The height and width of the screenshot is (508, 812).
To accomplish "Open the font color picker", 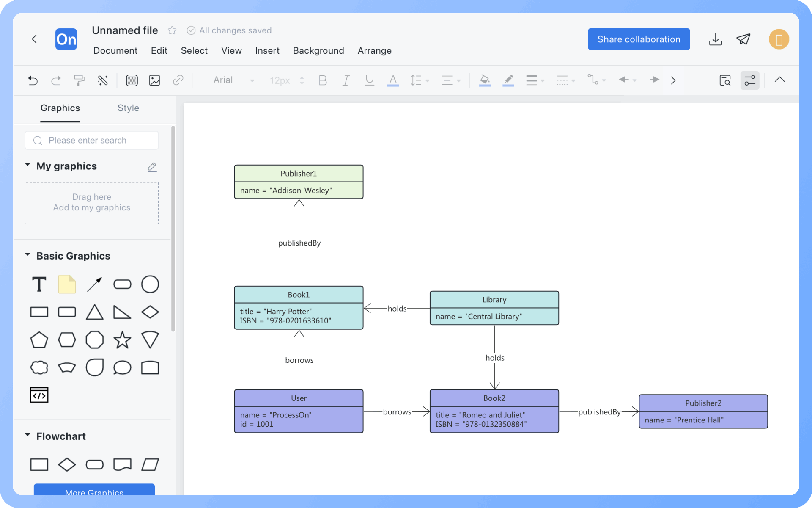I will click(x=393, y=80).
